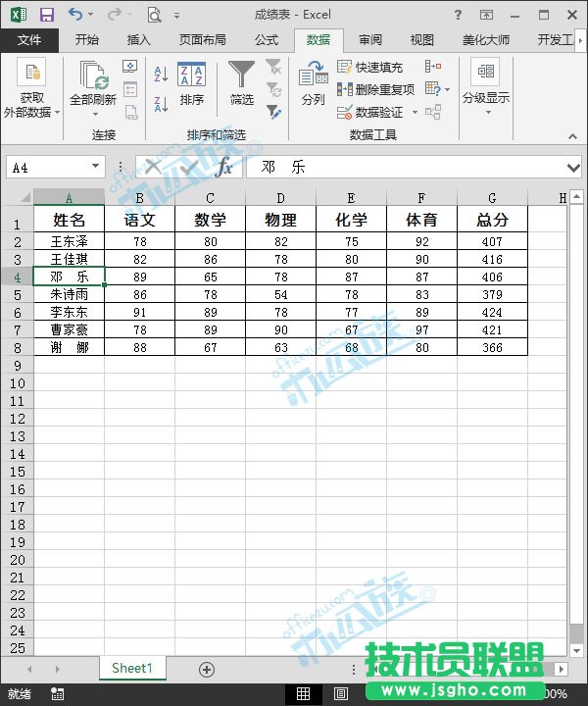Expand the 分级显示 outline group

tap(486, 86)
